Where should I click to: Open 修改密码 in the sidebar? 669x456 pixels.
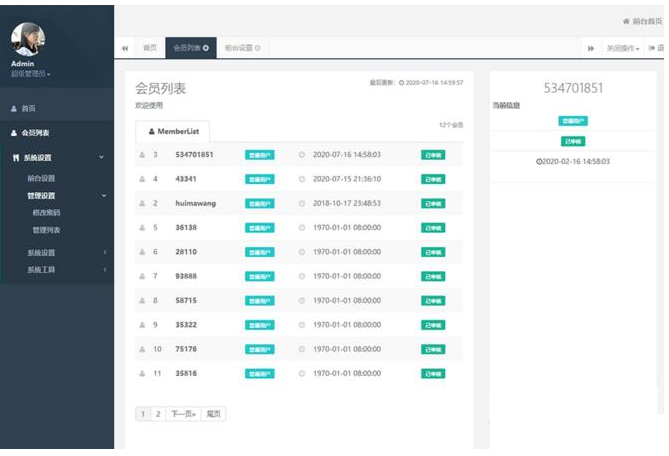point(46,213)
